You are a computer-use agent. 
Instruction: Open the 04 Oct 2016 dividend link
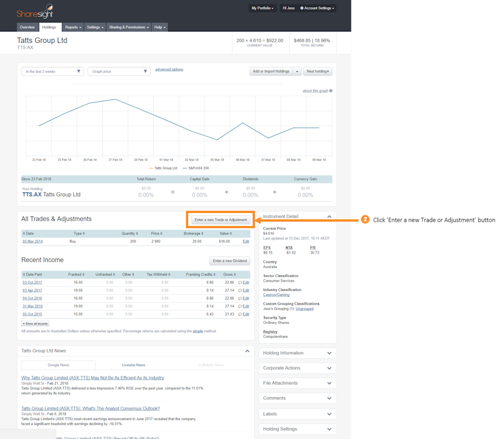(x=32, y=299)
